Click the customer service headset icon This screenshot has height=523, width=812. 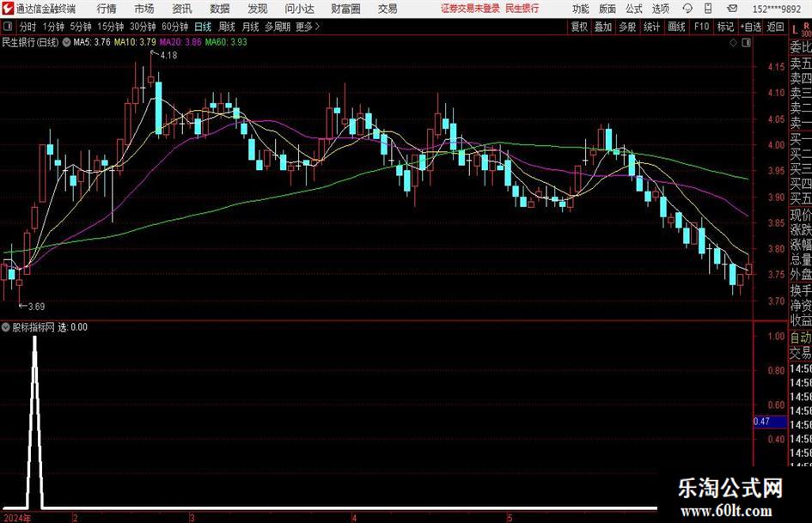tap(687, 9)
